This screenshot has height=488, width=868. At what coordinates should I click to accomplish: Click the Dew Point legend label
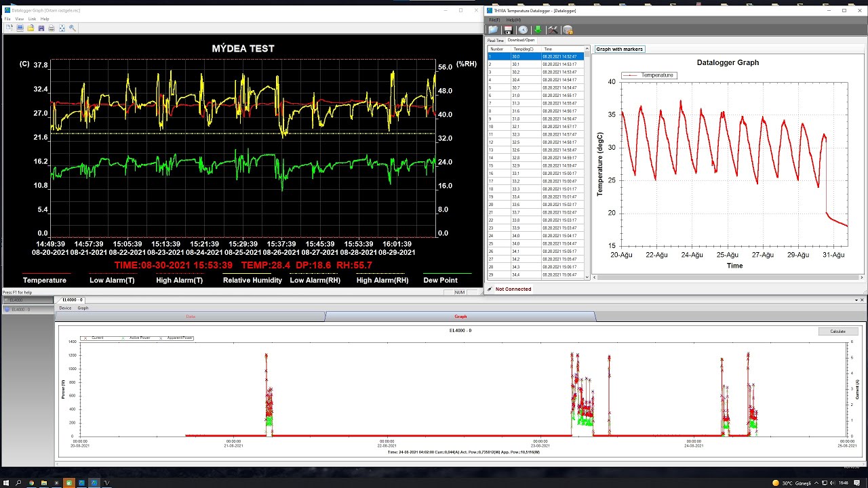(x=440, y=280)
